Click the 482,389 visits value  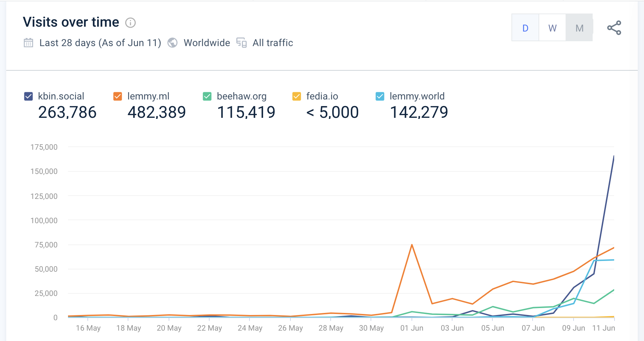click(156, 112)
